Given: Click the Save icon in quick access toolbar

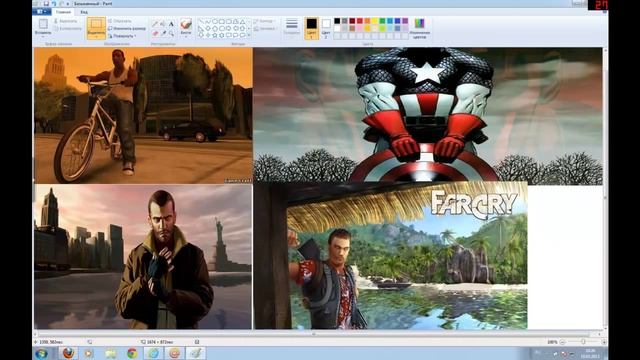Looking at the screenshot, I should tap(46, 4).
